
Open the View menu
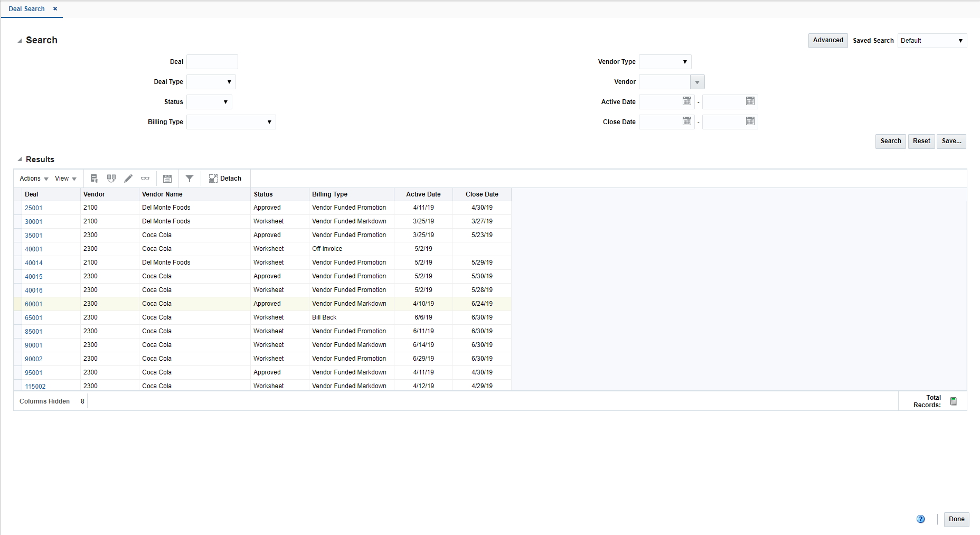pyautogui.click(x=65, y=179)
